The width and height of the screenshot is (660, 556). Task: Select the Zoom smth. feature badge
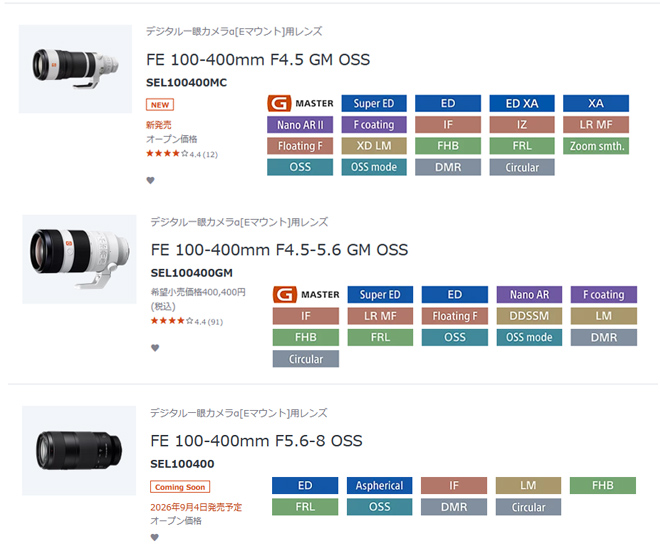[596, 146]
